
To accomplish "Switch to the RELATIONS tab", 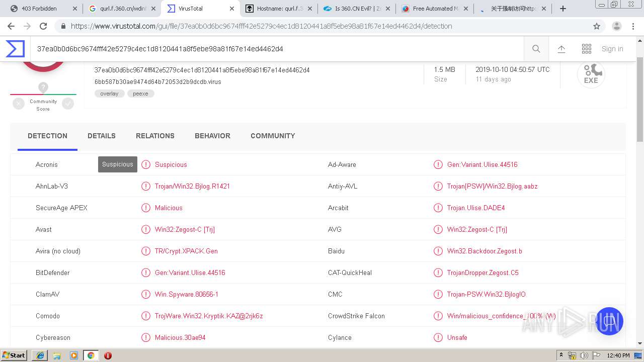I will click(155, 136).
